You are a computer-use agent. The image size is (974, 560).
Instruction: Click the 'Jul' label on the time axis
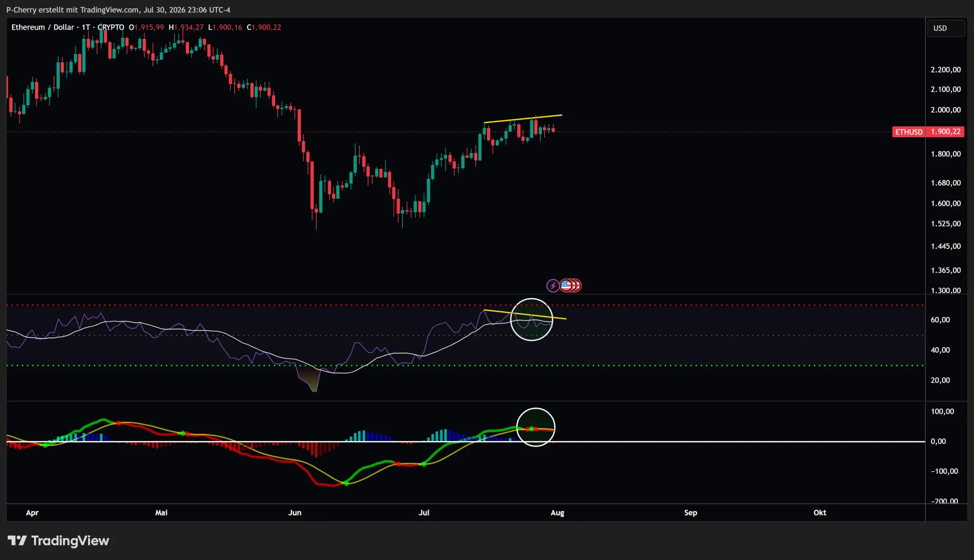tap(424, 513)
